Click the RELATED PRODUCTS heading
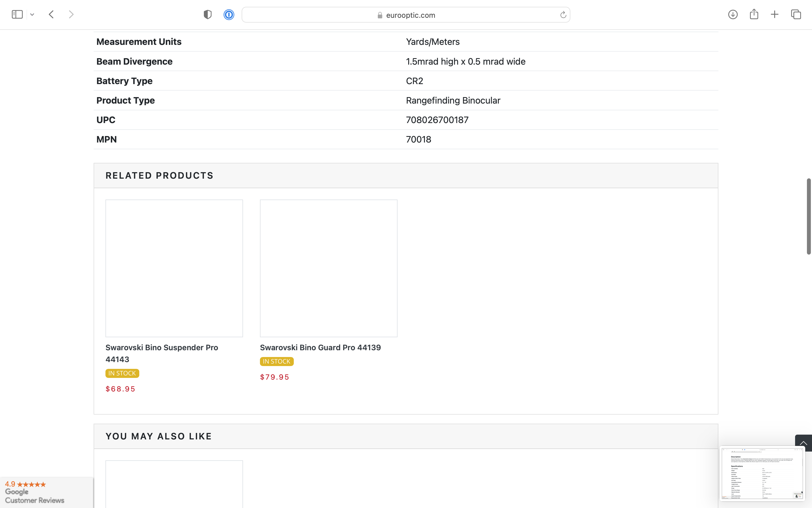 click(159, 176)
